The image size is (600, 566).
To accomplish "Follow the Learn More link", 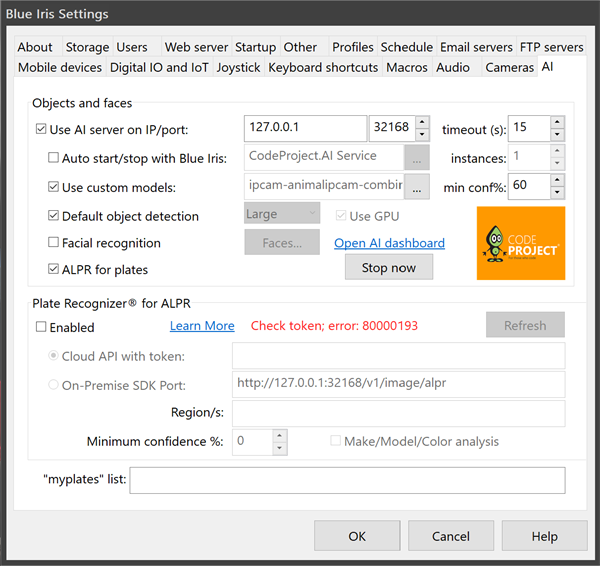I will click(x=202, y=326).
